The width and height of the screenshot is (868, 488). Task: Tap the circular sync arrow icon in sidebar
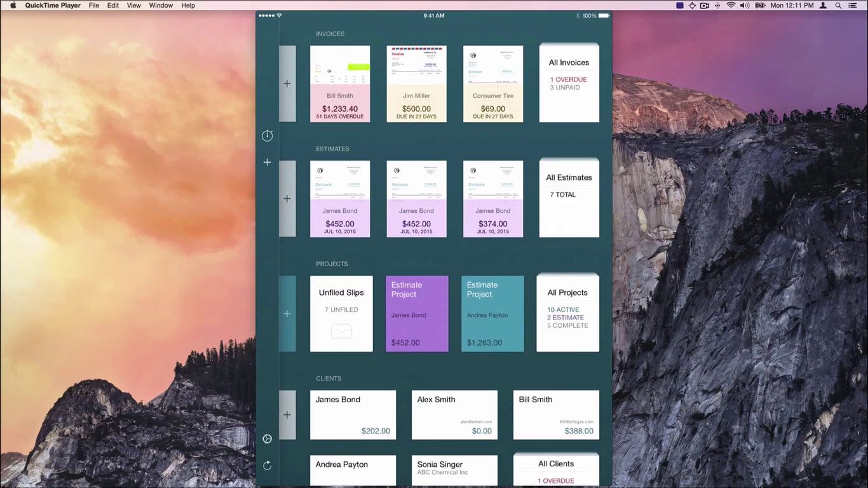[x=267, y=466]
